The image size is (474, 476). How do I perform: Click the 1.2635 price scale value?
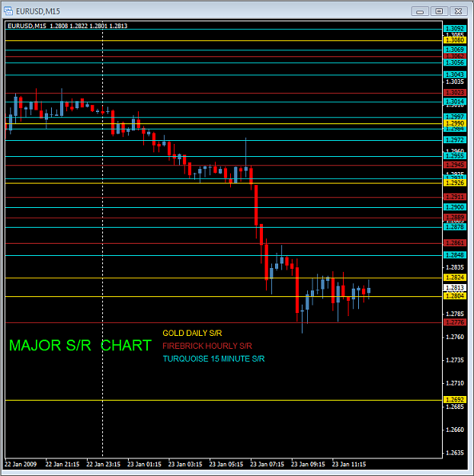click(x=455, y=453)
